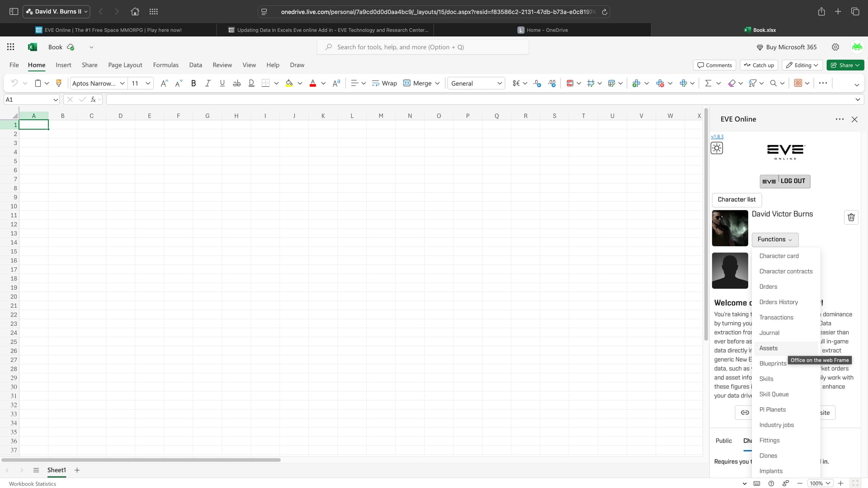Toggle EVE add-in light/dark theme icon
This screenshot has height=488, width=868.
(717, 148)
